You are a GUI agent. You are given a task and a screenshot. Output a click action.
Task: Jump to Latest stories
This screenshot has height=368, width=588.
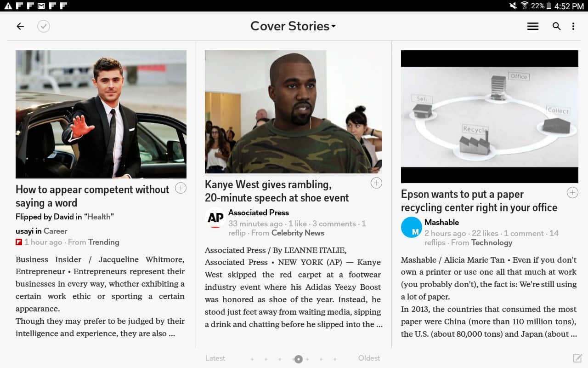[x=215, y=358]
